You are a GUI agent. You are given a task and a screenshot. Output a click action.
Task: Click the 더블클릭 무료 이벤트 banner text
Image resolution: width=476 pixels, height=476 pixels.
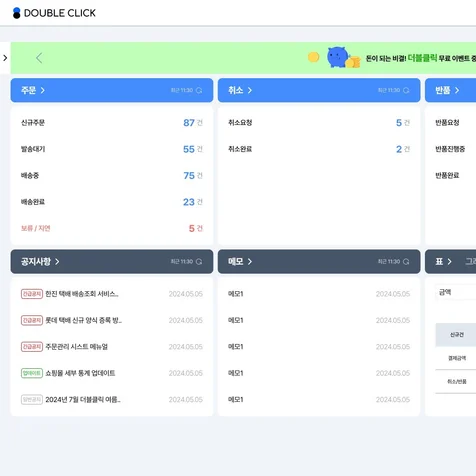click(x=421, y=58)
